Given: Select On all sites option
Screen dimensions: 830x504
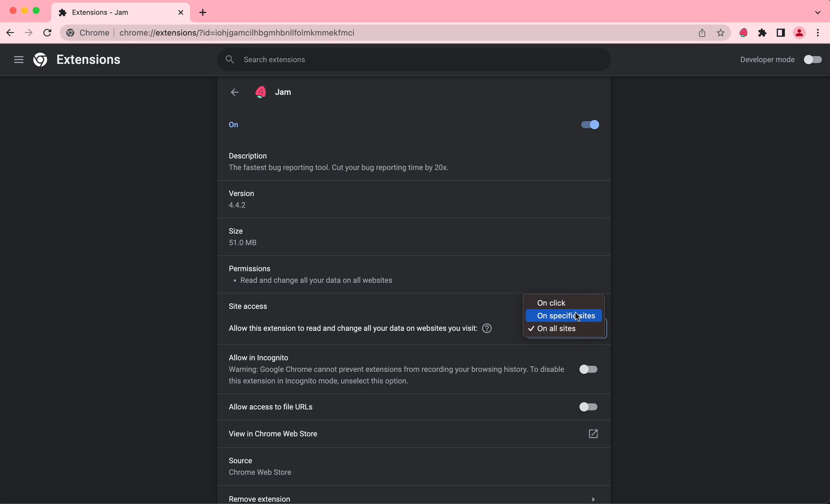Looking at the screenshot, I should (x=556, y=329).
